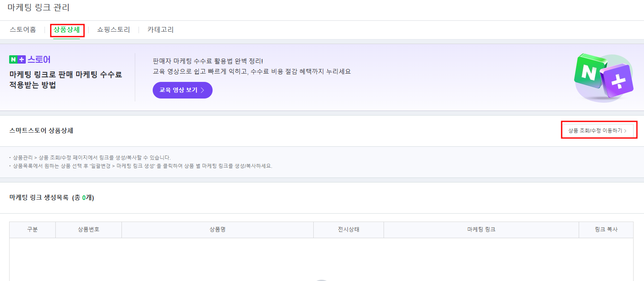Click the 상품명 column header
The image size is (644, 281).
pos(218,229)
